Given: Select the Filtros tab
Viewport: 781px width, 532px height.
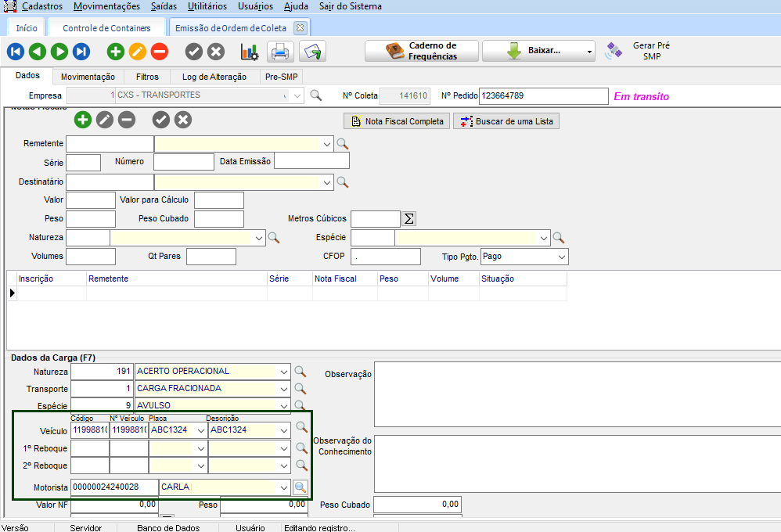Looking at the screenshot, I should coord(146,77).
